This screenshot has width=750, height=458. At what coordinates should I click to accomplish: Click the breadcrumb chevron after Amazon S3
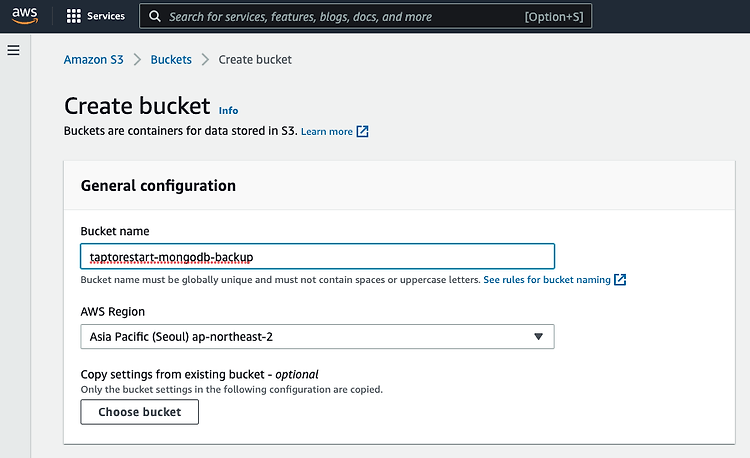(x=137, y=60)
